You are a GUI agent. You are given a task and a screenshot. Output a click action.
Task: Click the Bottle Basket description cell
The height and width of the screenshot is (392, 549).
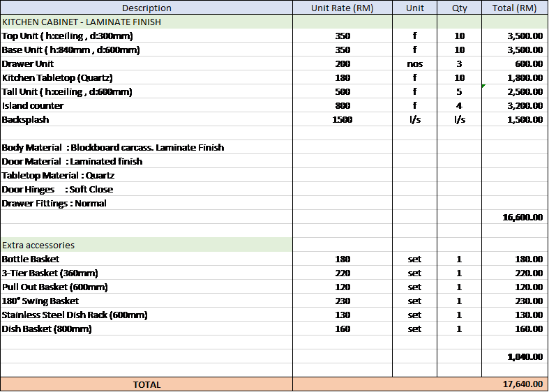[146, 259]
